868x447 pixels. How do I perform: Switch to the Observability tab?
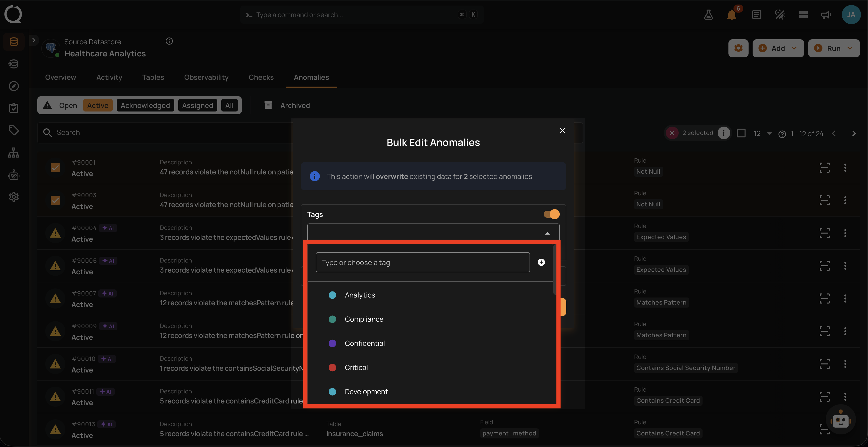point(206,77)
